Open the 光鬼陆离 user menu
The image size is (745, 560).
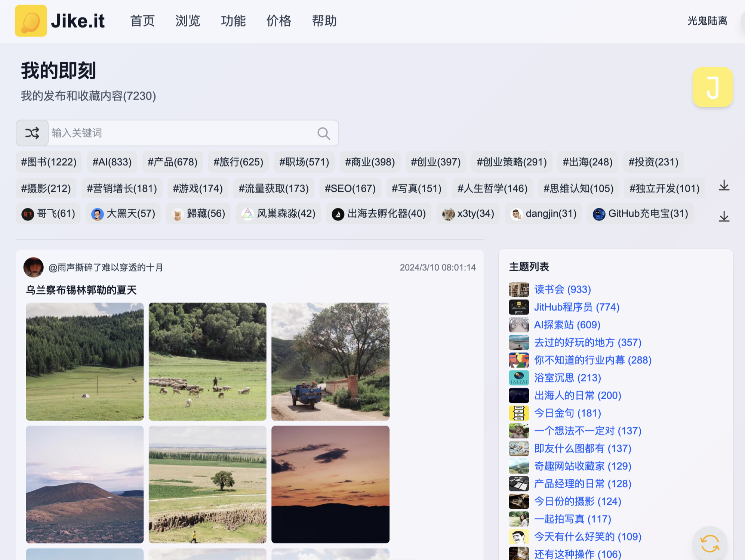point(707,21)
